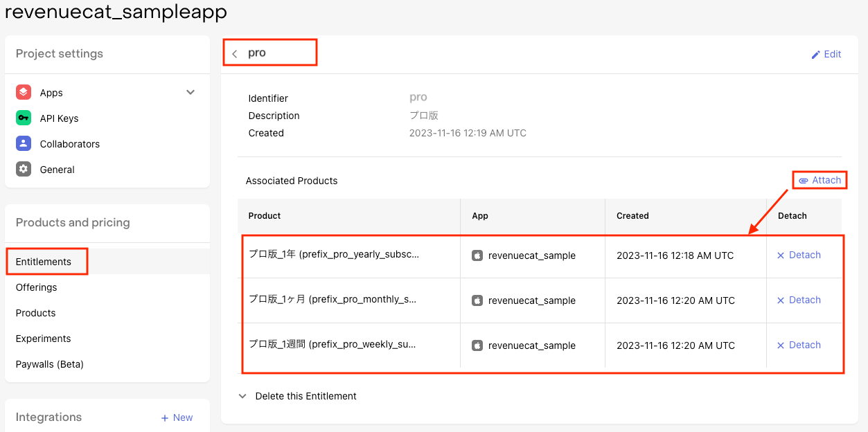The image size is (868, 432).
Task: Click product プロ版_1週間 (prefix_pro_weekly_su...
Action: click(x=333, y=344)
